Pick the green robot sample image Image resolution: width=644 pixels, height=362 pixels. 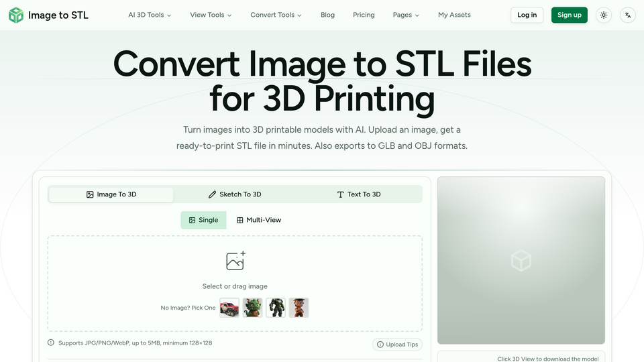pyautogui.click(x=276, y=308)
